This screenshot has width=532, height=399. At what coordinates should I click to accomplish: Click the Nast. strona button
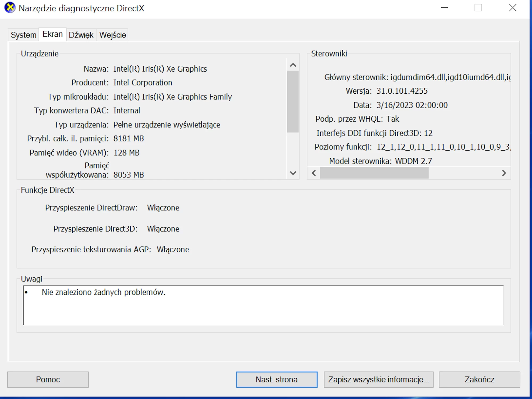[x=277, y=379]
